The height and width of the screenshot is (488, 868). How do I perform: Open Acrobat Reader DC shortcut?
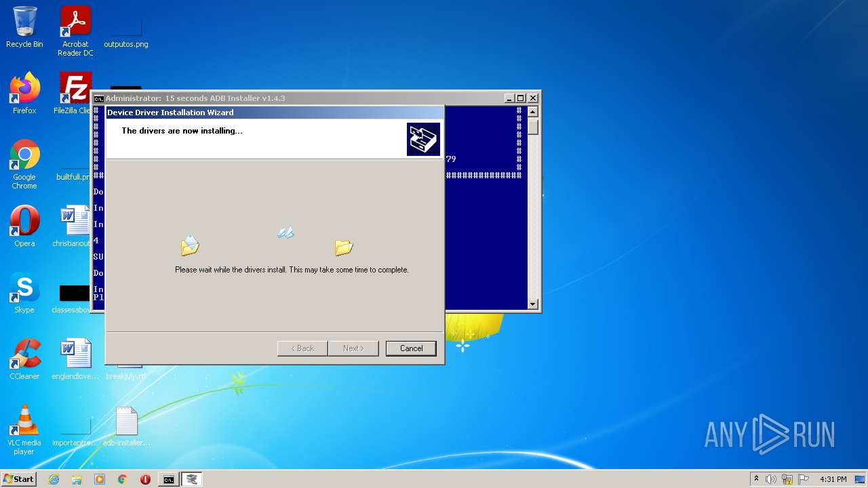(x=75, y=32)
